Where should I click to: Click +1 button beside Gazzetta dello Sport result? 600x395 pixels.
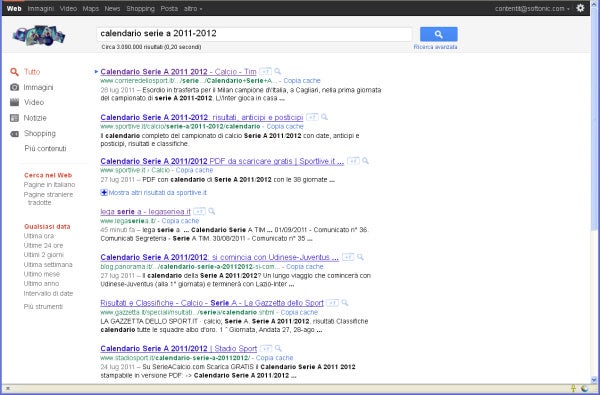pyautogui.click(x=333, y=303)
